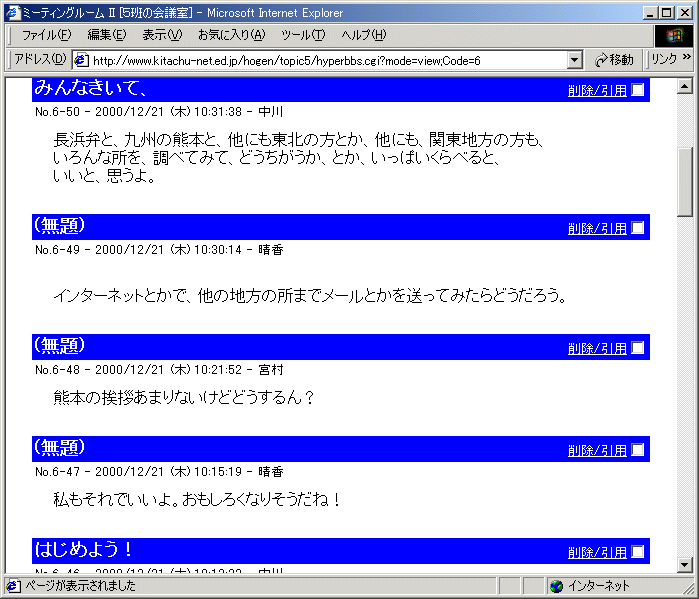The width and height of the screenshot is (699, 599).
Task: Click the No.6-49 post header line
Action: tap(159, 250)
